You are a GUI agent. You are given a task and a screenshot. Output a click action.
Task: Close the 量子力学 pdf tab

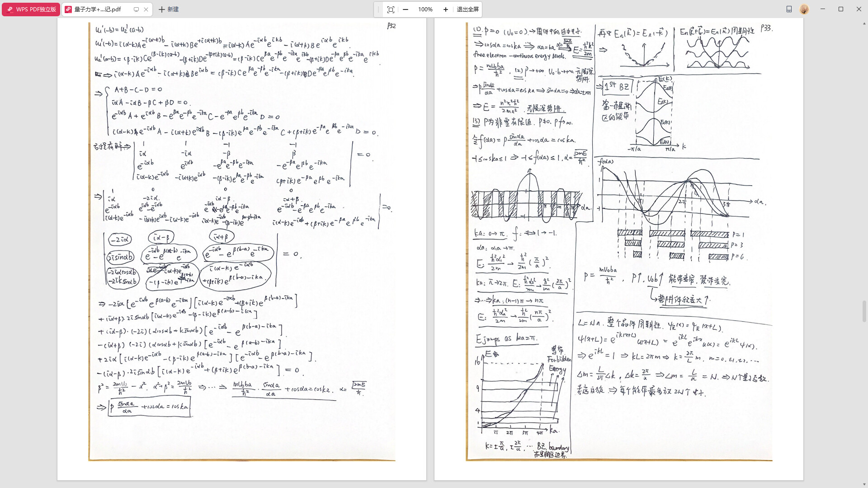coord(146,9)
